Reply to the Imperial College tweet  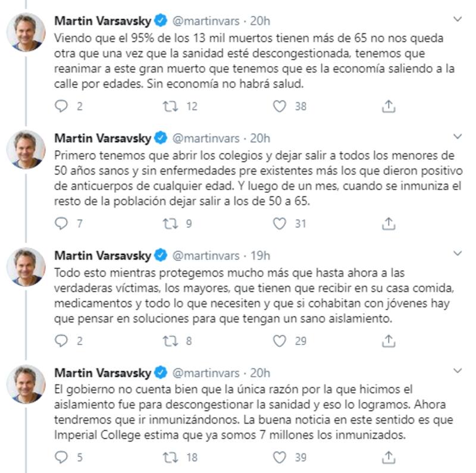coord(62,458)
